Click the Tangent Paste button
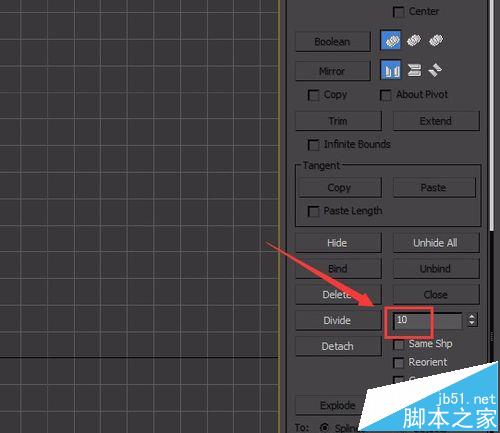 434,187
